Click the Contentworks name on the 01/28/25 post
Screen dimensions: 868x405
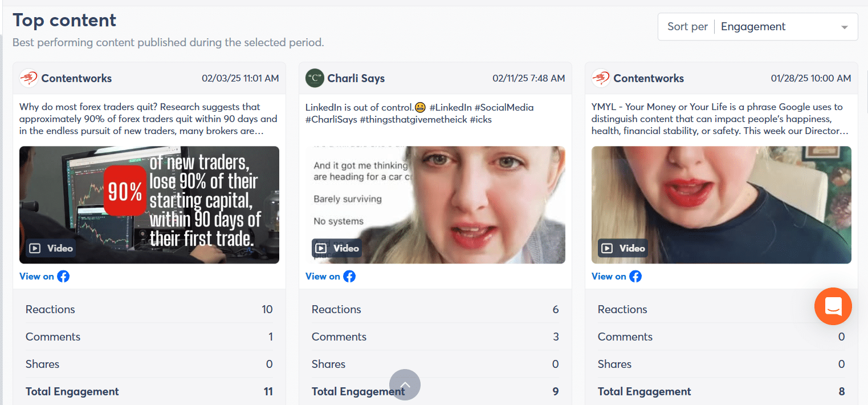[x=649, y=78]
